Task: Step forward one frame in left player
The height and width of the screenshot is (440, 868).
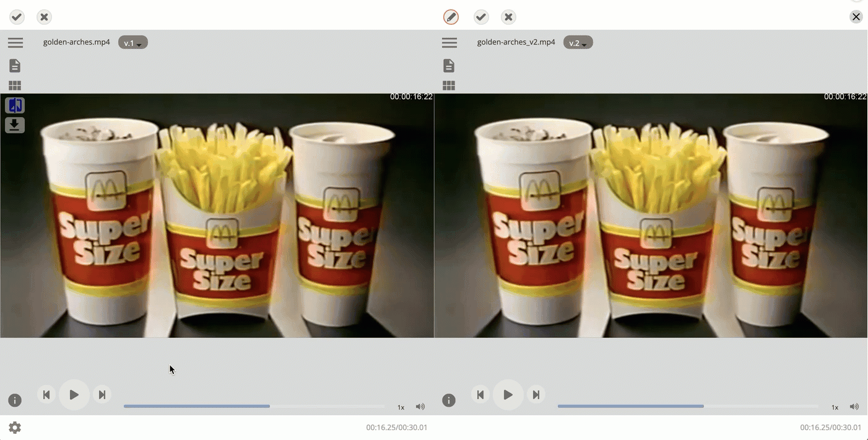Action: pos(102,395)
